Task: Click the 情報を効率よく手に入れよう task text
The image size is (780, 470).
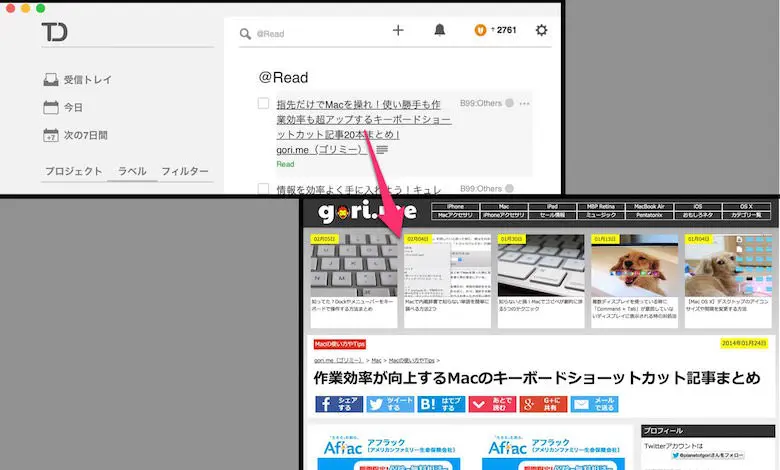Action: [358, 189]
